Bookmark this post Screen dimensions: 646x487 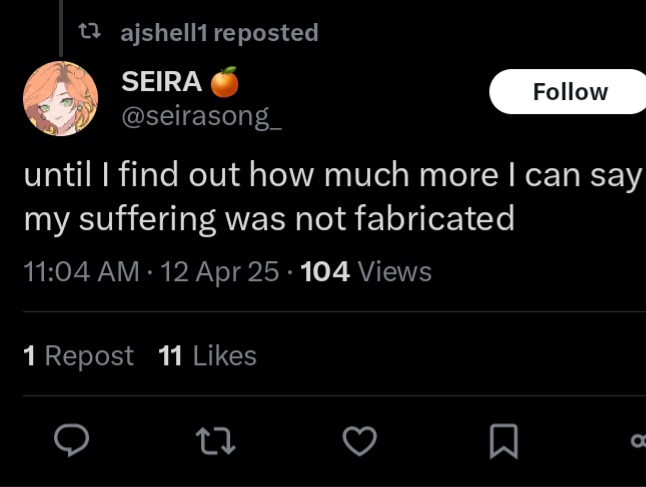(503, 441)
